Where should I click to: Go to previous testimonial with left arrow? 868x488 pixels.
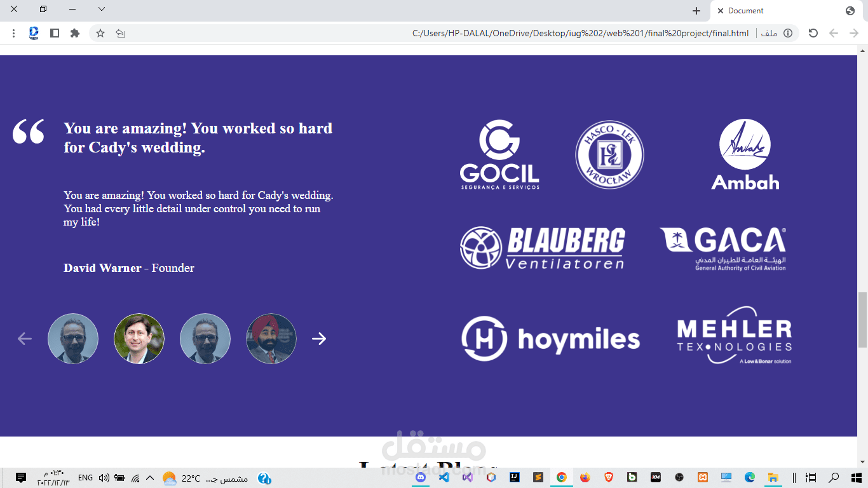click(x=25, y=339)
